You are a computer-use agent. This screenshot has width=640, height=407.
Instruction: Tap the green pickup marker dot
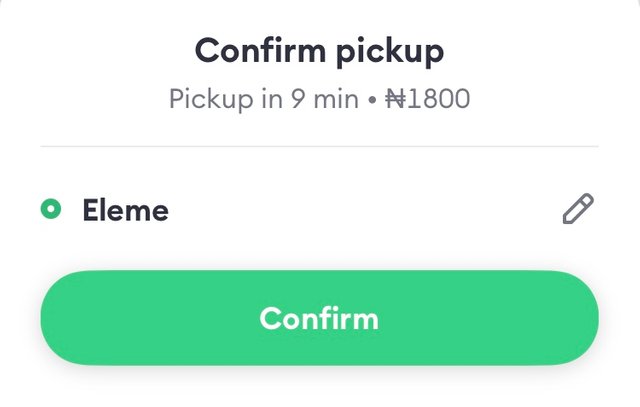point(51,209)
